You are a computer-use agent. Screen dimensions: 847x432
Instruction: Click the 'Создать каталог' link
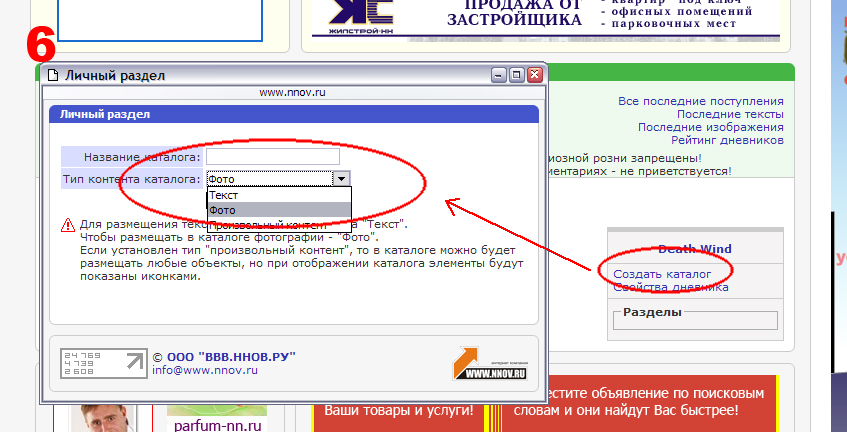tap(662, 274)
